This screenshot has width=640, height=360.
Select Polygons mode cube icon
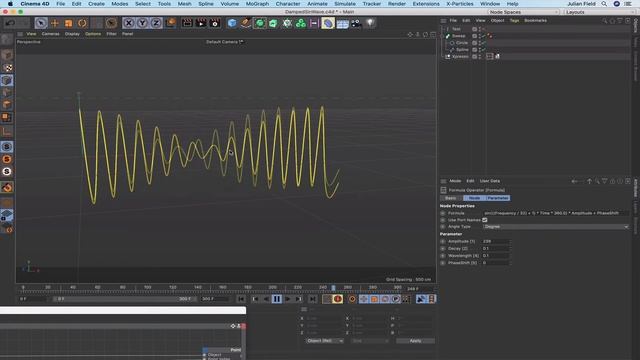pos(7,105)
